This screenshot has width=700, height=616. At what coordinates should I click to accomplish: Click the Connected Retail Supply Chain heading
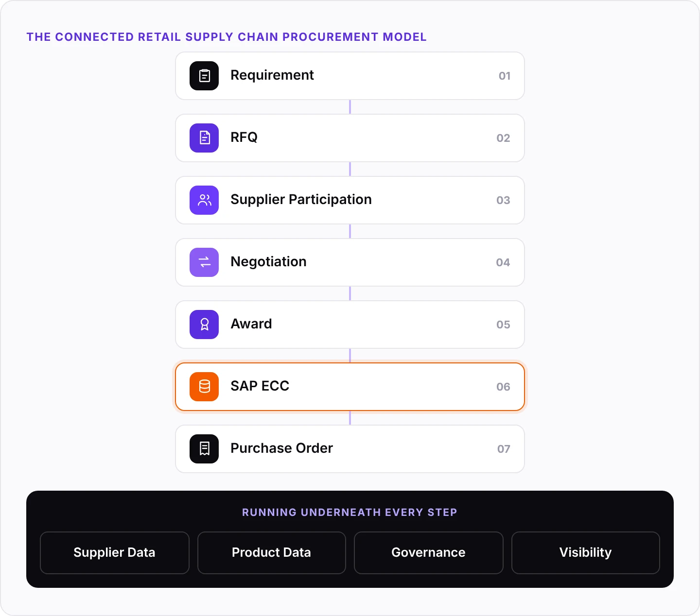227,37
